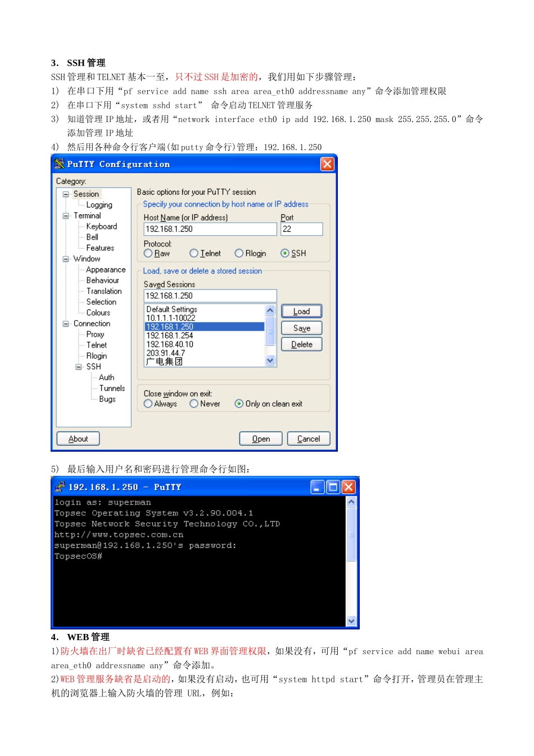Open the Behaviour settings category
The width and height of the screenshot is (534, 756).
pos(103,280)
